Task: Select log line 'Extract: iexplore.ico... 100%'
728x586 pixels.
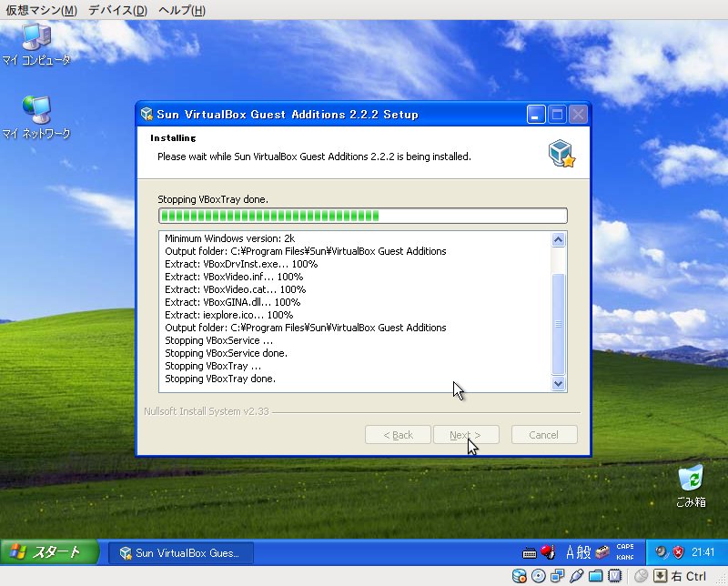Action: pos(229,315)
